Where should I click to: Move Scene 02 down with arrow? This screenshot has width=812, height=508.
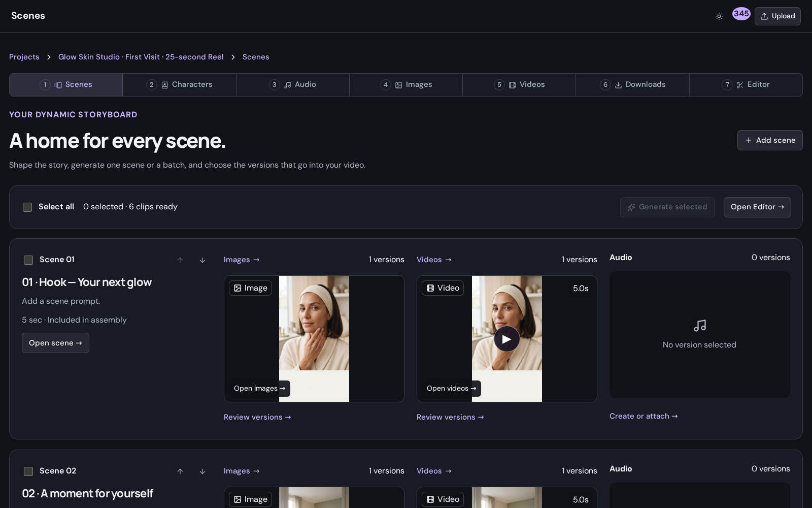coord(202,471)
